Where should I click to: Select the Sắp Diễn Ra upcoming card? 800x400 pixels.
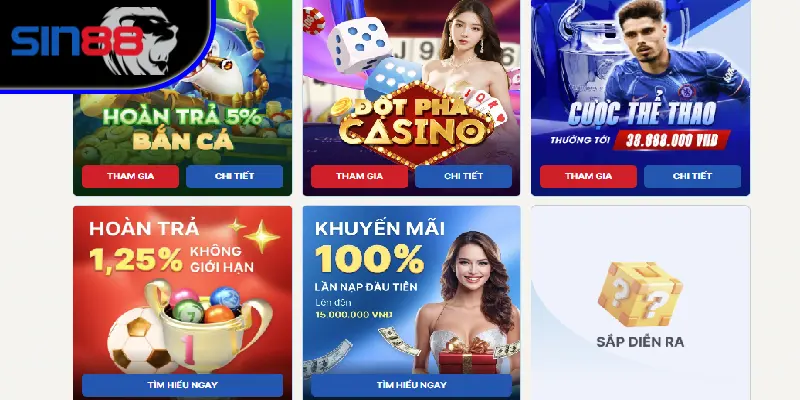(640, 303)
